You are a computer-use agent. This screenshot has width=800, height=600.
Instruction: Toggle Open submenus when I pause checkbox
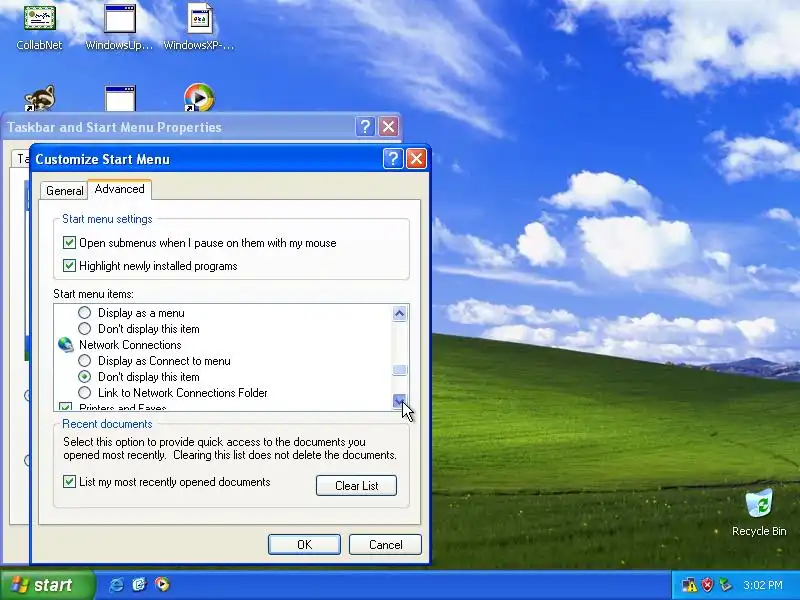pos(69,242)
